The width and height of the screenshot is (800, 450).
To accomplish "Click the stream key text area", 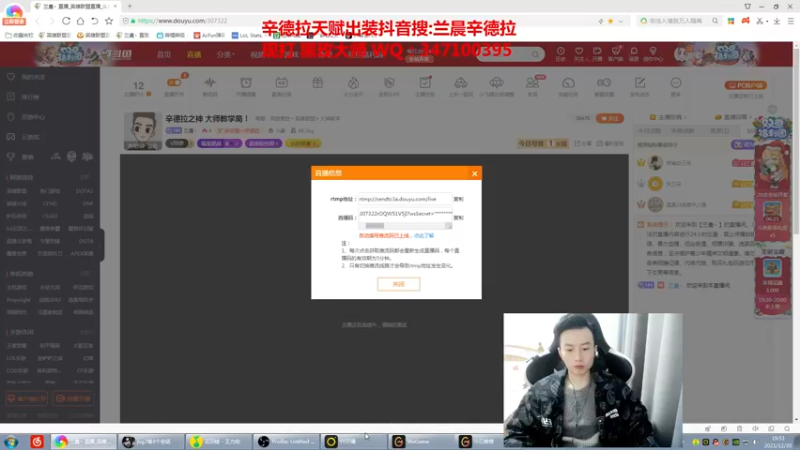I will pos(405,214).
